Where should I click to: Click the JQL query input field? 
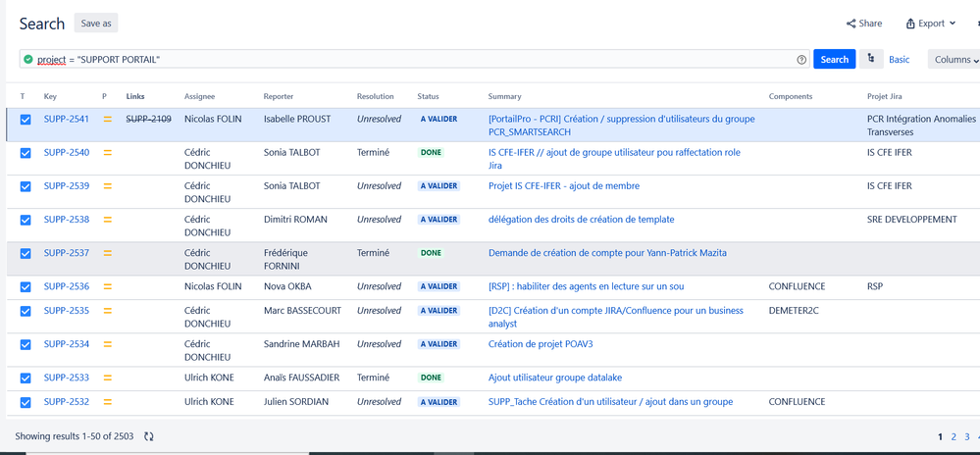[415, 60]
